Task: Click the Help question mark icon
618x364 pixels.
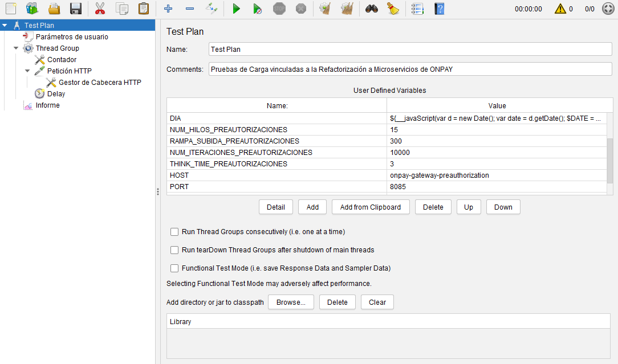Action: tap(439, 9)
